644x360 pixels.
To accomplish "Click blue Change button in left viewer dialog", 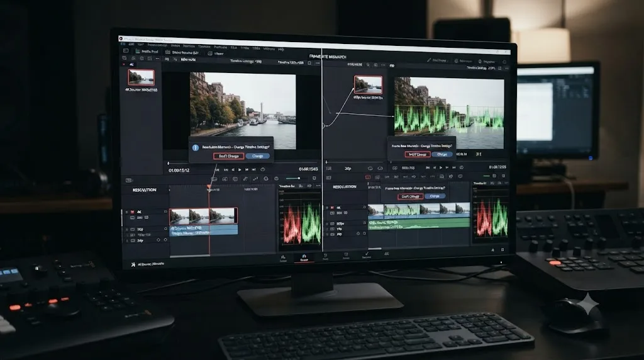I will click(x=257, y=156).
